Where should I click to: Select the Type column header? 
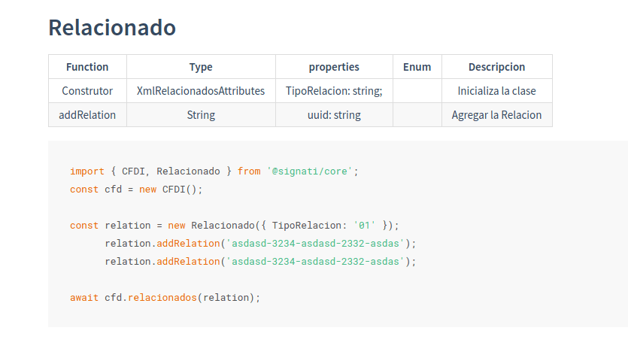point(201,67)
